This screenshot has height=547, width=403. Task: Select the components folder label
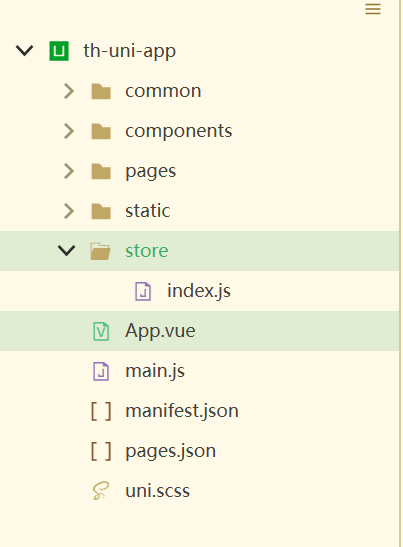click(179, 132)
